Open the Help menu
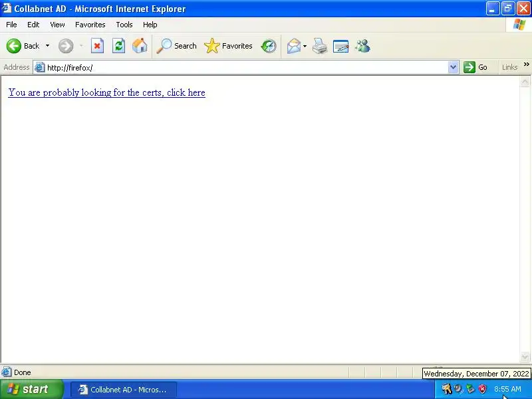 pyautogui.click(x=150, y=25)
